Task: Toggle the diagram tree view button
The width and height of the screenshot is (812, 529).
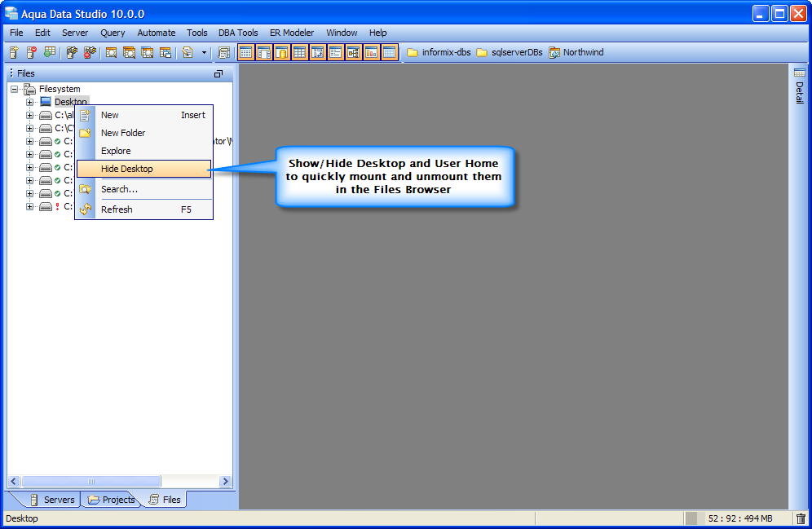Action: [354, 52]
